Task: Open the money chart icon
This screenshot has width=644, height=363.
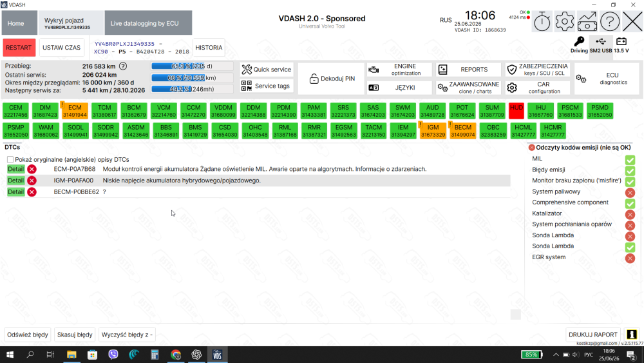Action: coord(587,22)
